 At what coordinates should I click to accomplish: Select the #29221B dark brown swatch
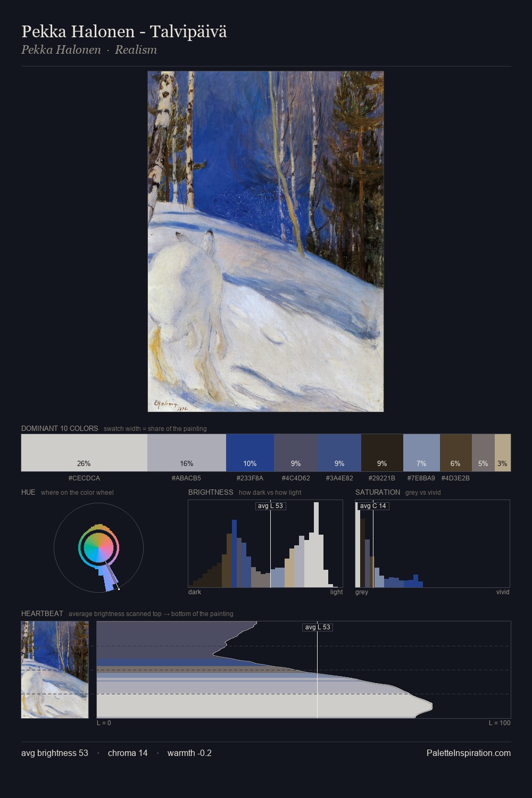[382, 453]
